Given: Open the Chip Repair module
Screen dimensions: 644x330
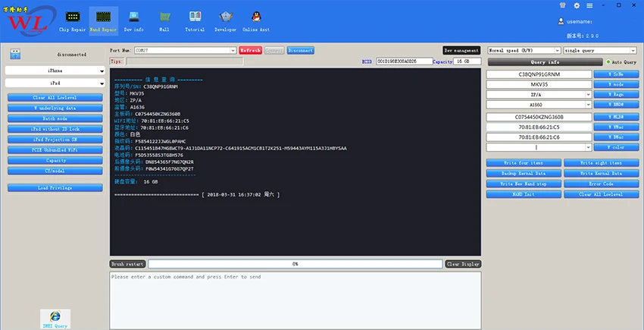Looking at the screenshot, I should coord(72,21).
